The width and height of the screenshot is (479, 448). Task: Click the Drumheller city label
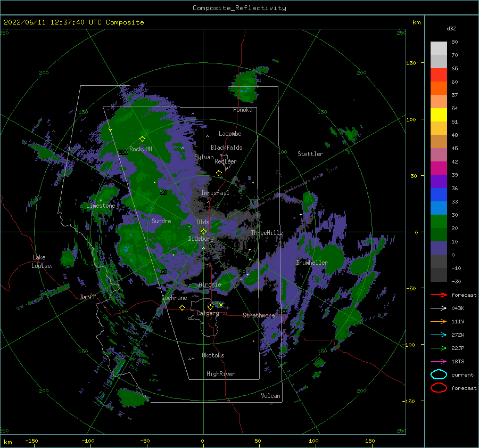coord(312,263)
